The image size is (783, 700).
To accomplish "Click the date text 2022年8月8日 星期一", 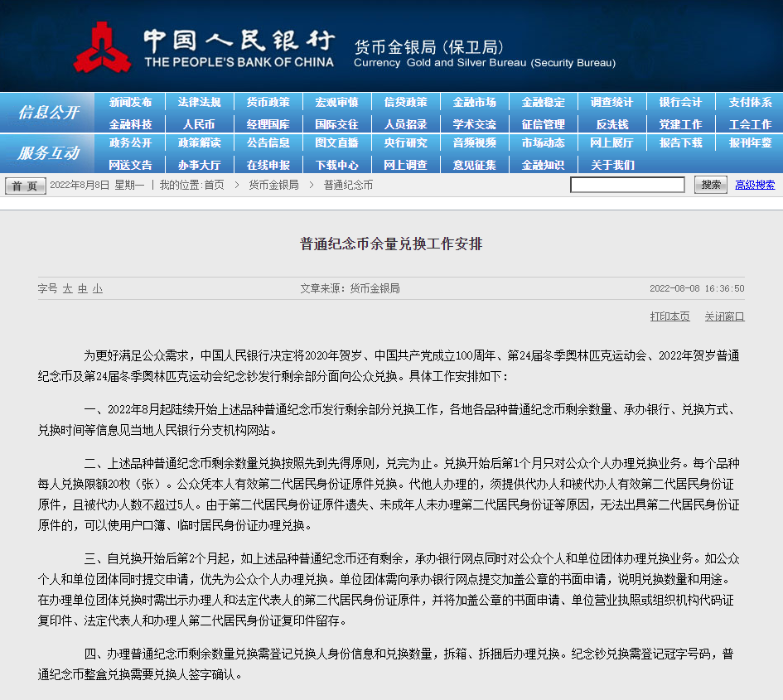I will [97, 186].
